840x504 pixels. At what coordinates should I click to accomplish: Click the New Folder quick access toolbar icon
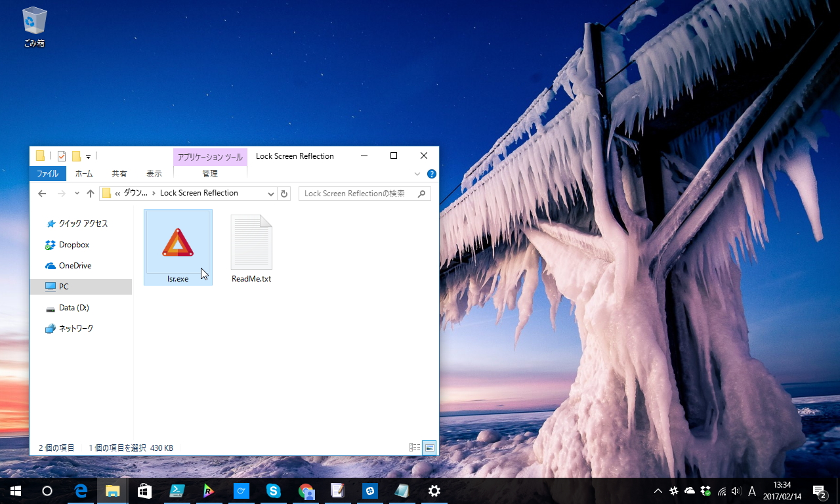pyautogui.click(x=76, y=156)
